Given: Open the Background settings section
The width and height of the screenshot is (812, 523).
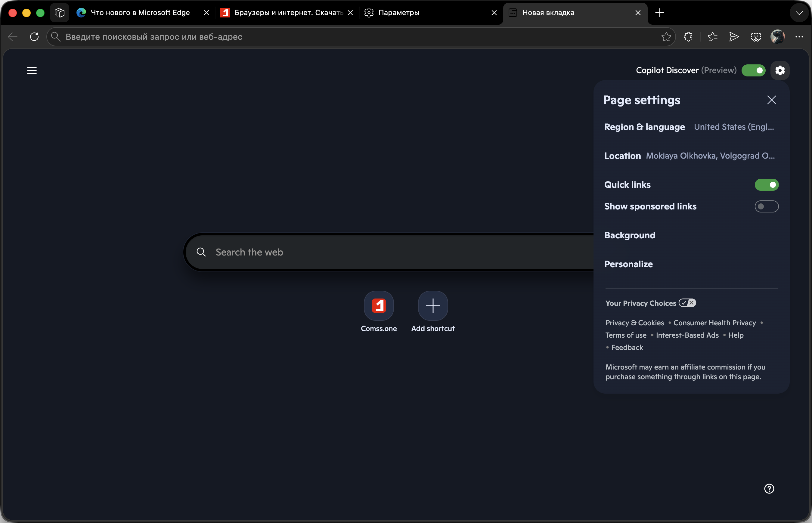Looking at the screenshot, I should point(630,235).
